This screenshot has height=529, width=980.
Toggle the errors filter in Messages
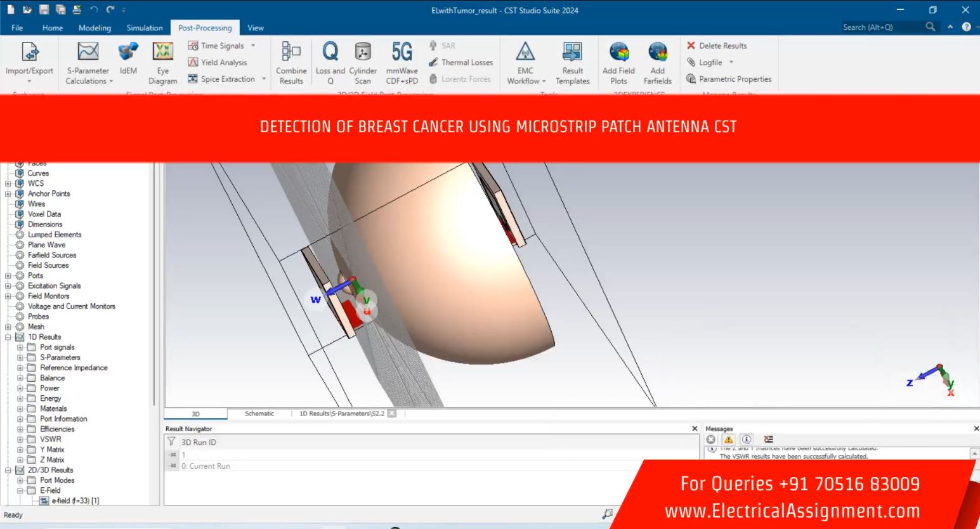pyautogui.click(x=711, y=439)
